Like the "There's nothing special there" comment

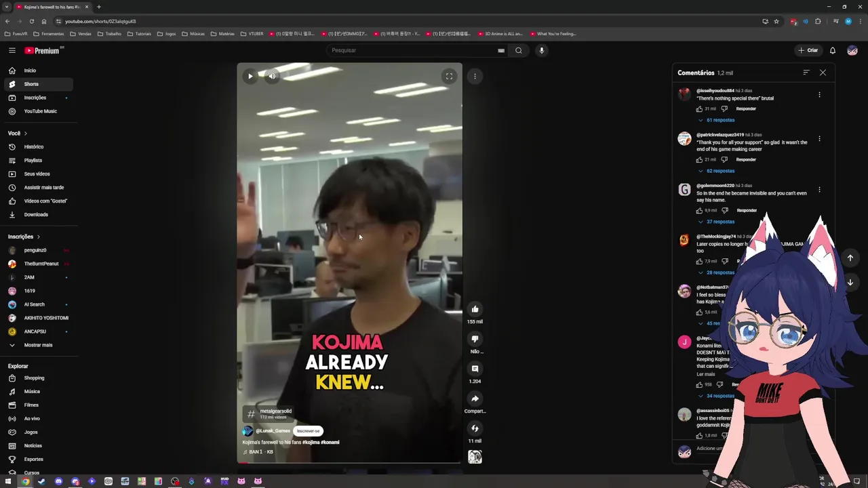coord(699,108)
